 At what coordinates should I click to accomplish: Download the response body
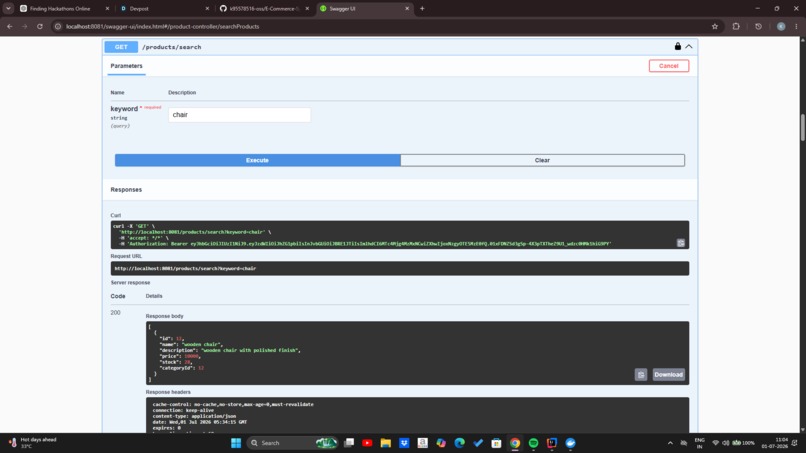point(668,374)
